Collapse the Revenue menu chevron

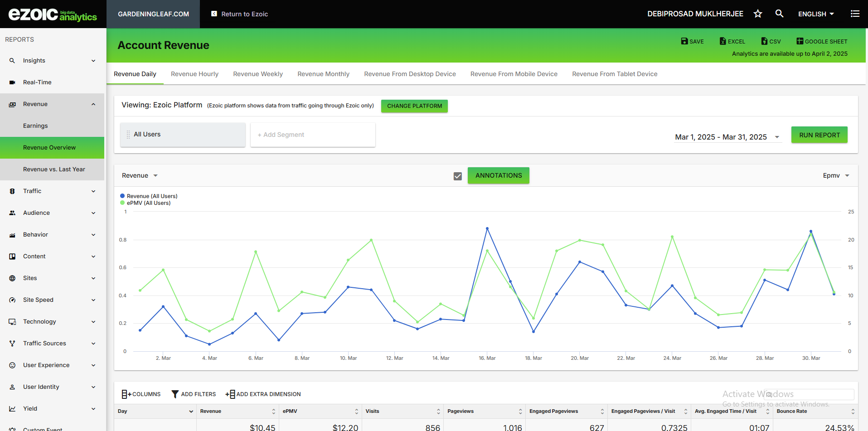coord(93,104)
